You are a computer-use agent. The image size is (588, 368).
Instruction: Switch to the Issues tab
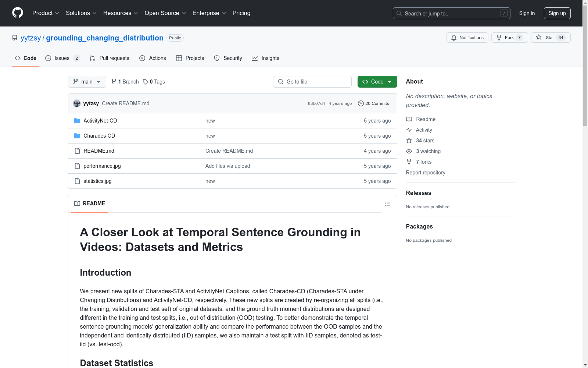tap(62, 58)
